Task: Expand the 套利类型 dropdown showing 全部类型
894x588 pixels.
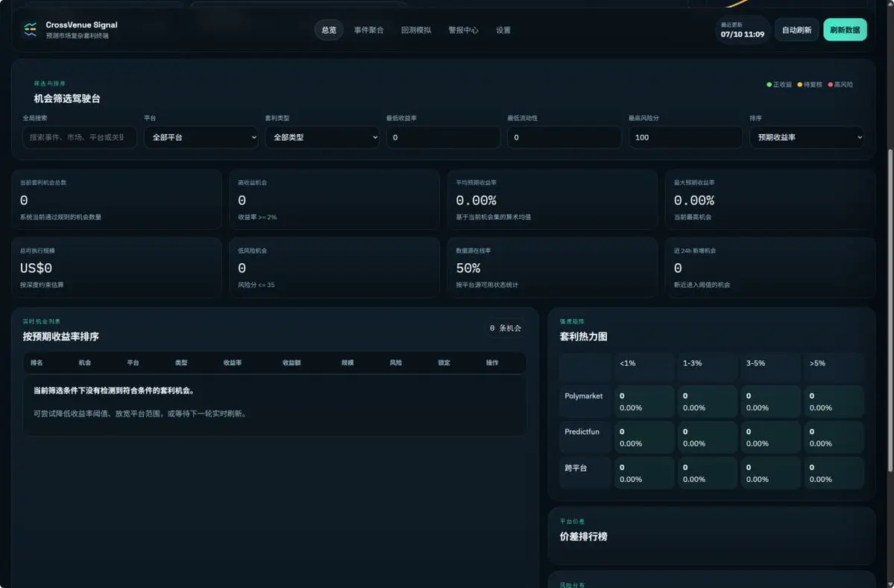Action: coord(322,137)
